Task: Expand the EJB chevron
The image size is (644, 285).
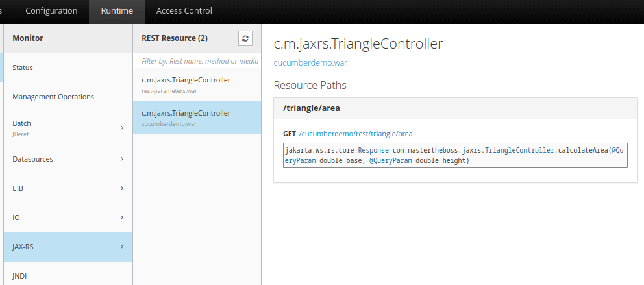Action: (122, 188)
